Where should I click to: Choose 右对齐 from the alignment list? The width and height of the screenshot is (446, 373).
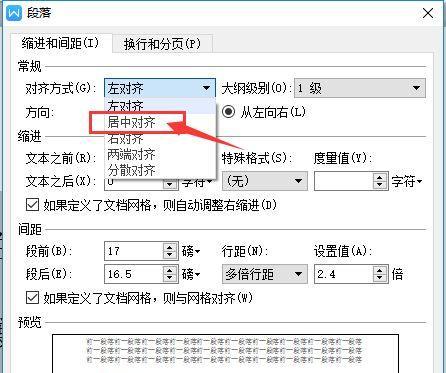(161, 139)
